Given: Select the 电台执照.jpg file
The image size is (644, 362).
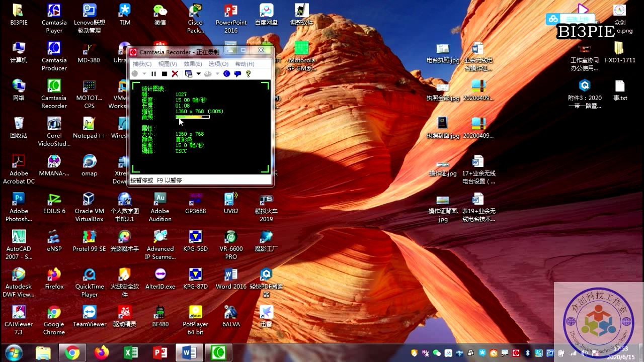Looking at the screenshot, I should click(x=443, y=52).
